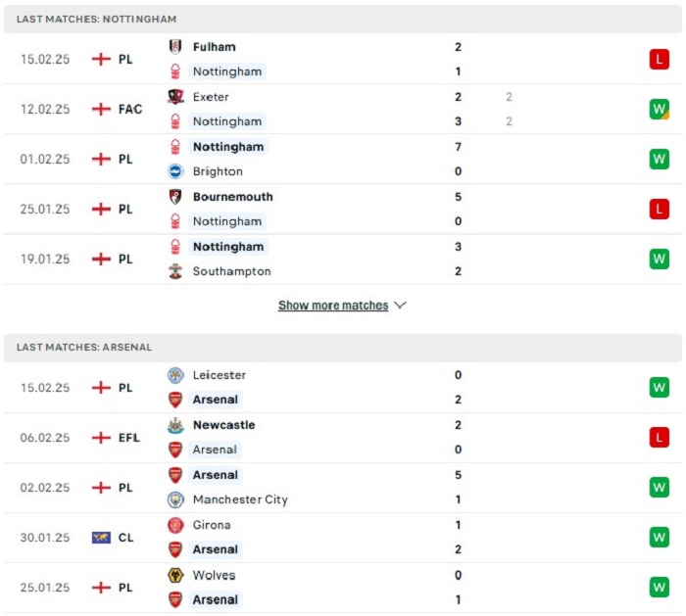Expand Show more matches for Nottingham
The width and height of the screenshot is (686, 616).
click(333, 306)
